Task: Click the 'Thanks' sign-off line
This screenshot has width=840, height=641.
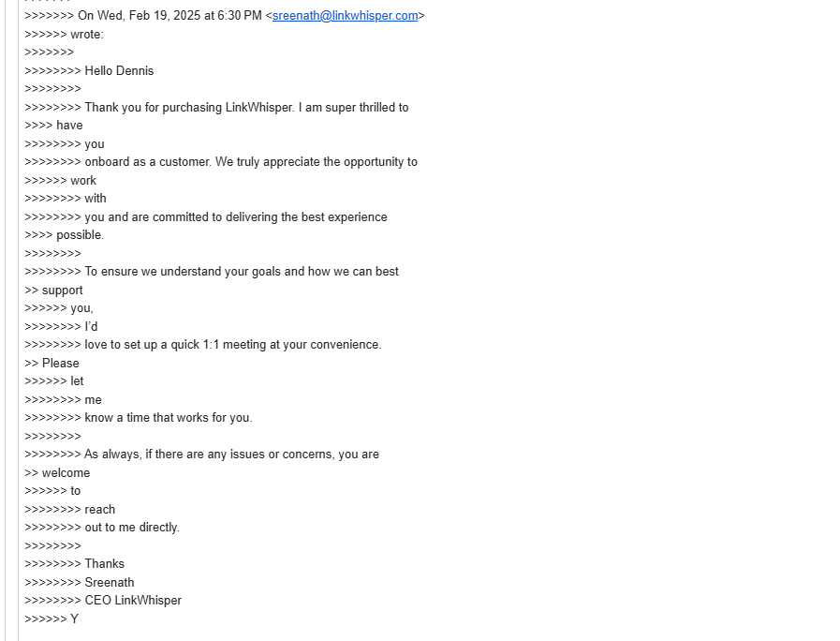Action: tap(104, 564)
